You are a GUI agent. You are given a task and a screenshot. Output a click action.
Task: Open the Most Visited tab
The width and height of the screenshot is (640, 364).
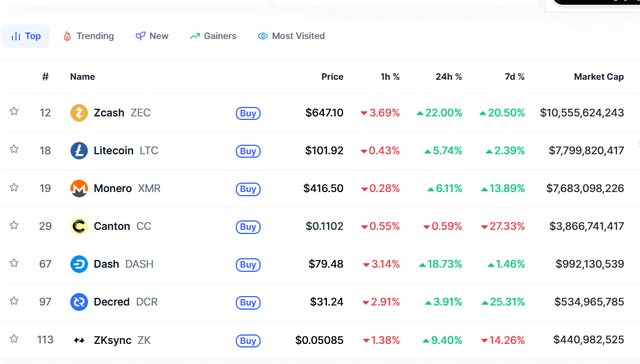click(291, 36)
